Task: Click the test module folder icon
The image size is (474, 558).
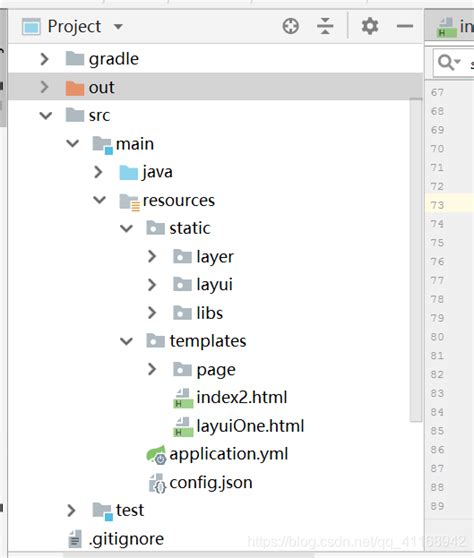Action: coord(102,511)
